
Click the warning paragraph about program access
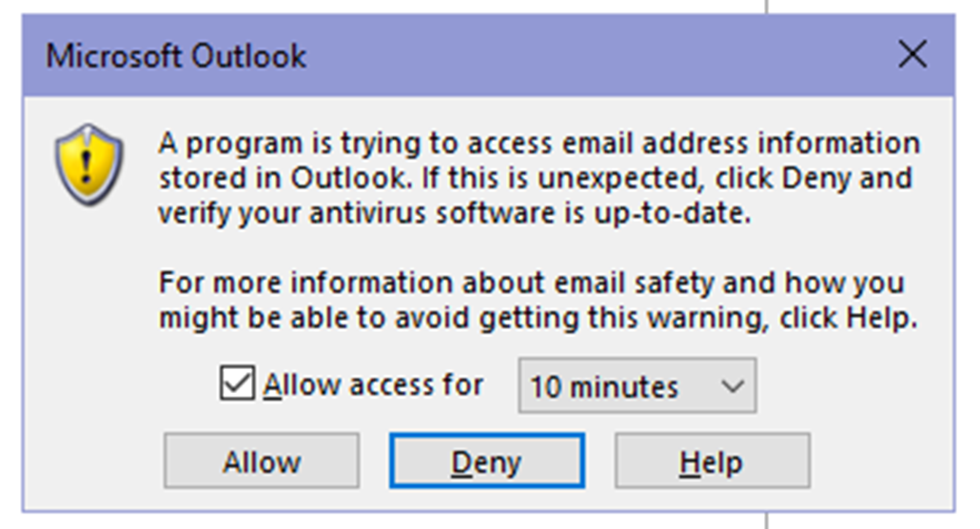[539, 178]
